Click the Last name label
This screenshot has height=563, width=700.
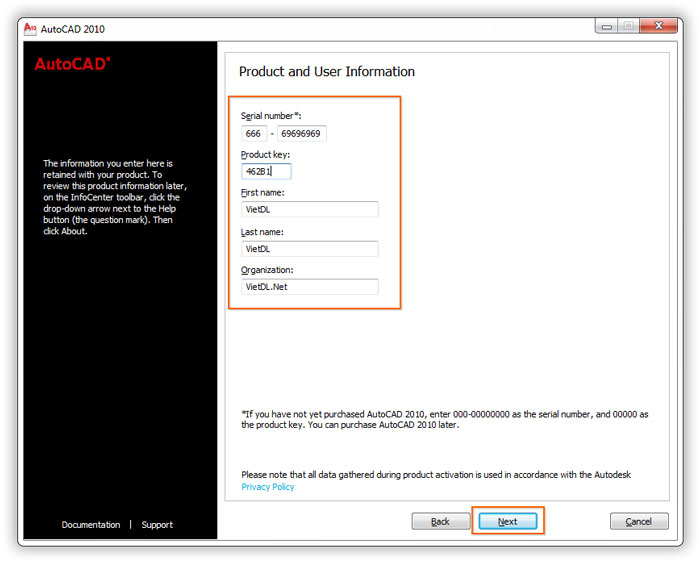(x=262, y=232)
